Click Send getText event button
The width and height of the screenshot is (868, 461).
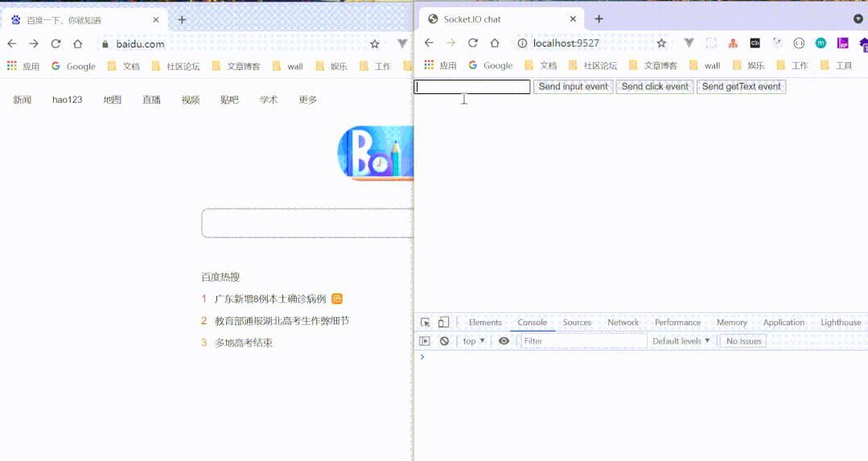[741, 87]
